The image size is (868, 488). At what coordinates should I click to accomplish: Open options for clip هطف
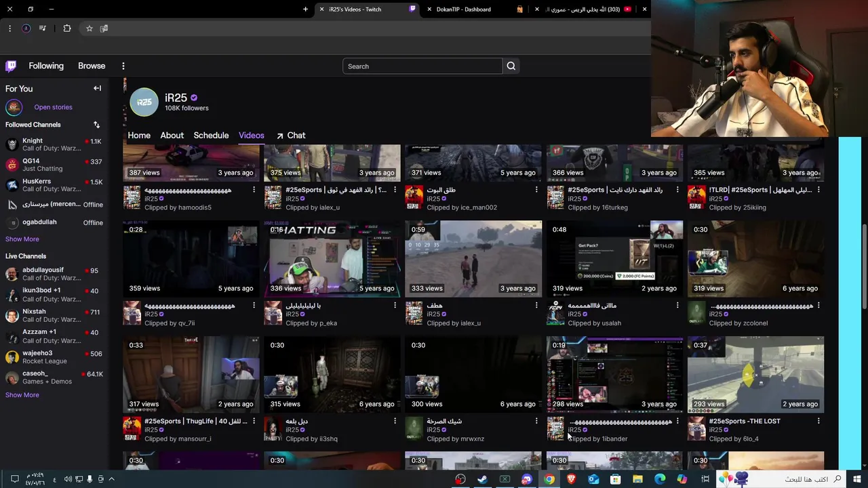click(x=536, y=306)
